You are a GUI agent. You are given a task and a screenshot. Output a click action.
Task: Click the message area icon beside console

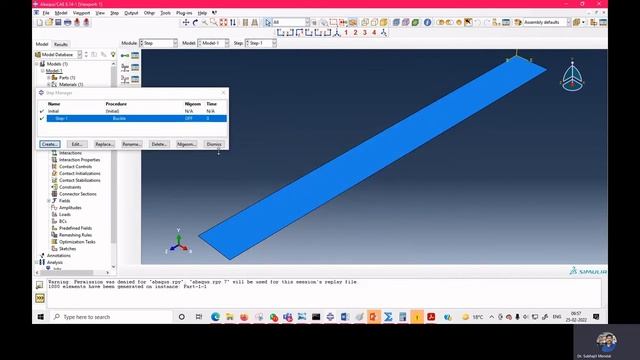pos(40,285)
